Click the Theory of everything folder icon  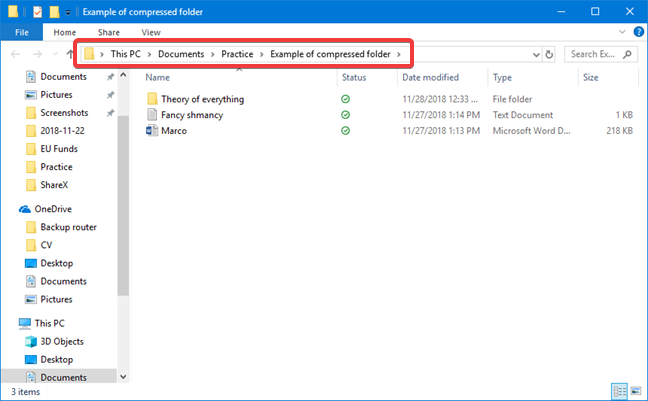coord(152,99)
